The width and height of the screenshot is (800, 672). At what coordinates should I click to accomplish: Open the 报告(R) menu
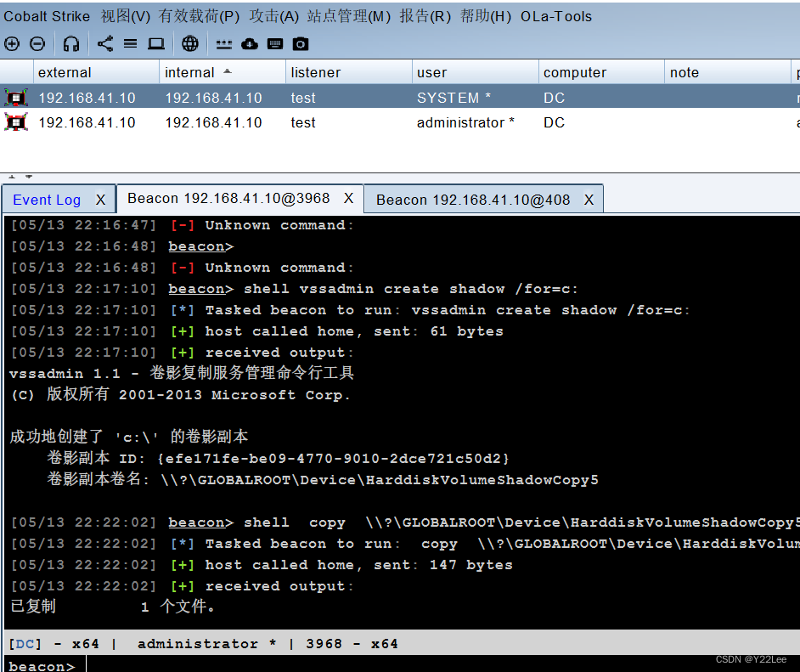coord(425,16)
